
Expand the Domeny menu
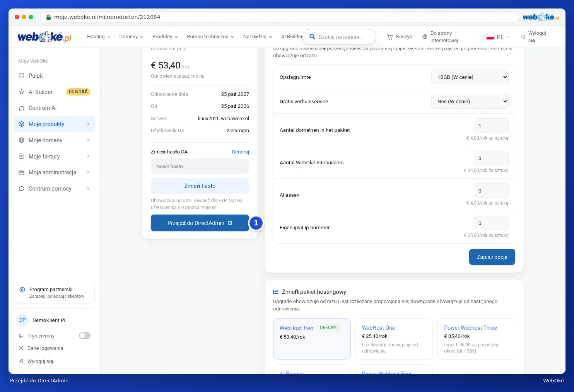click(x=131, y=37)
